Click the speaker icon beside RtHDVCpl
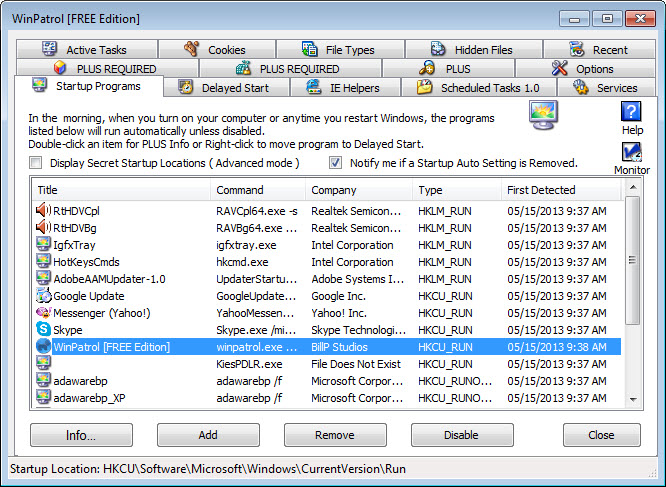This screenshot has height=487, width=666. pyautogui.click(x=43, y=211)
